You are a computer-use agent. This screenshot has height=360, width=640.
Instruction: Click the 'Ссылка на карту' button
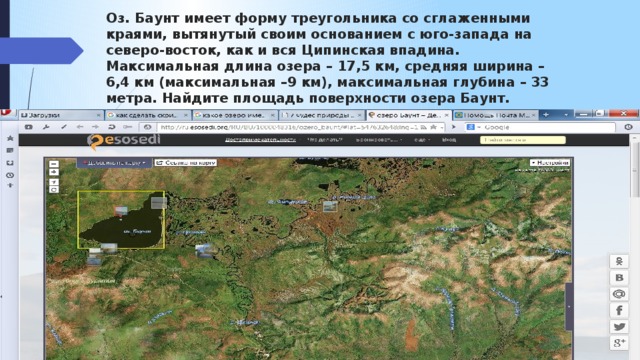[186, 162]
